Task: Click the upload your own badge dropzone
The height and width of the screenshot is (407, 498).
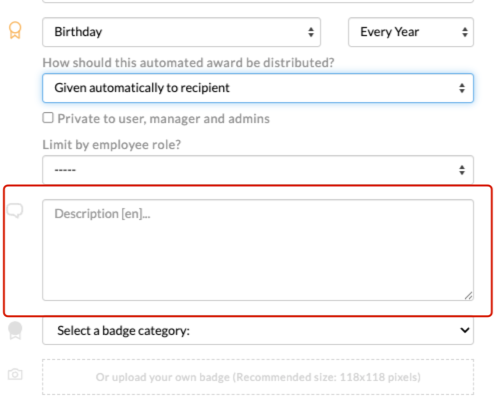Action: tap(258, 377)
